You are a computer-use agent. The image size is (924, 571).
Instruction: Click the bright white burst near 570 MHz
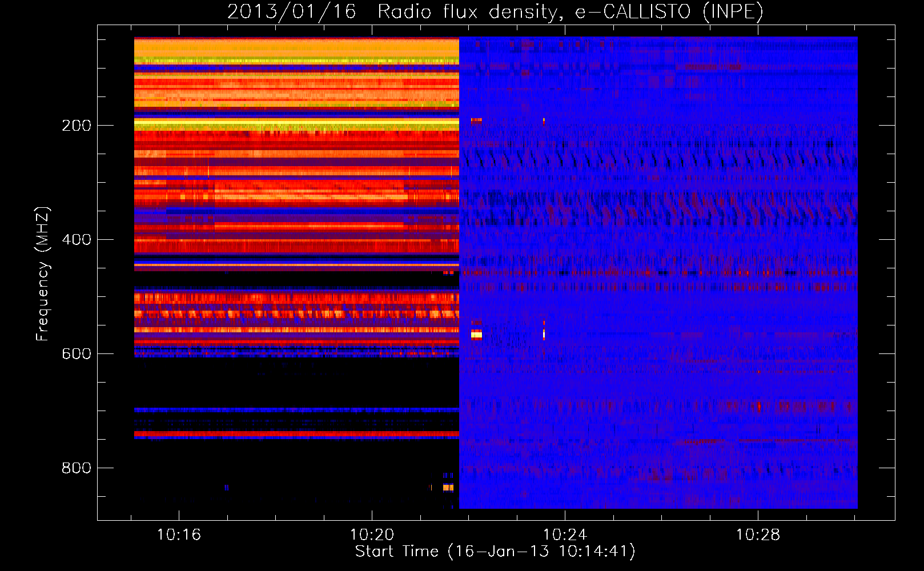[476, 335]
